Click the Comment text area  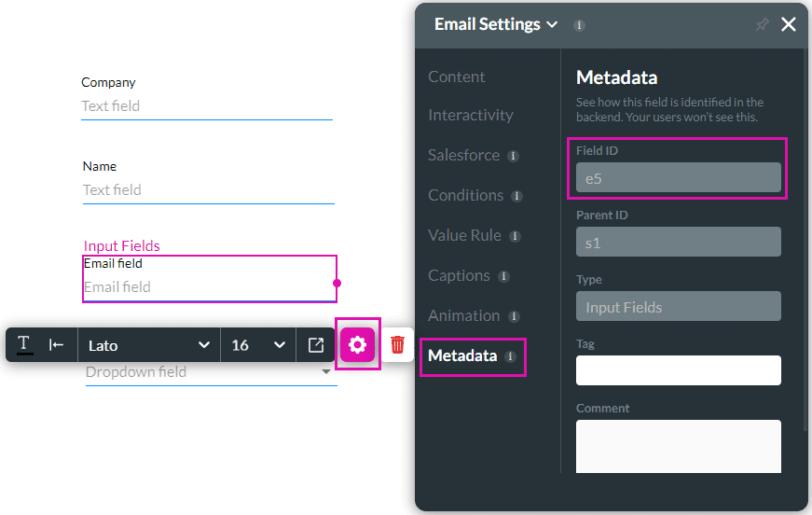pyautogui.click(x=678, y=446)
